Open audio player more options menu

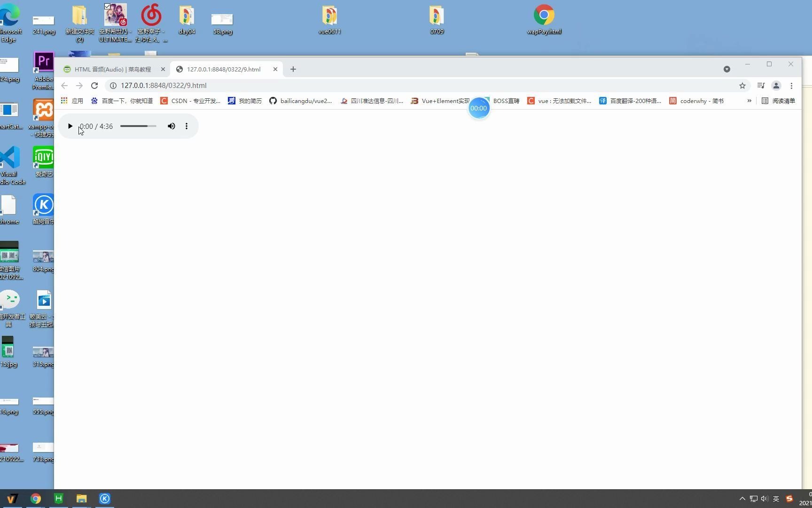tap(187, 126)
